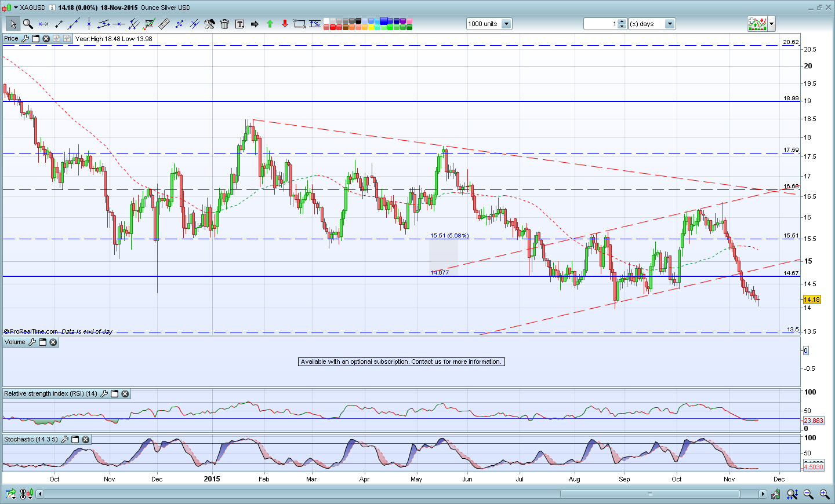Image resolution: width=835 pixels, height=504 pixels.
Task: Click the bottom-left chart export icon
Action: (10, 494)
